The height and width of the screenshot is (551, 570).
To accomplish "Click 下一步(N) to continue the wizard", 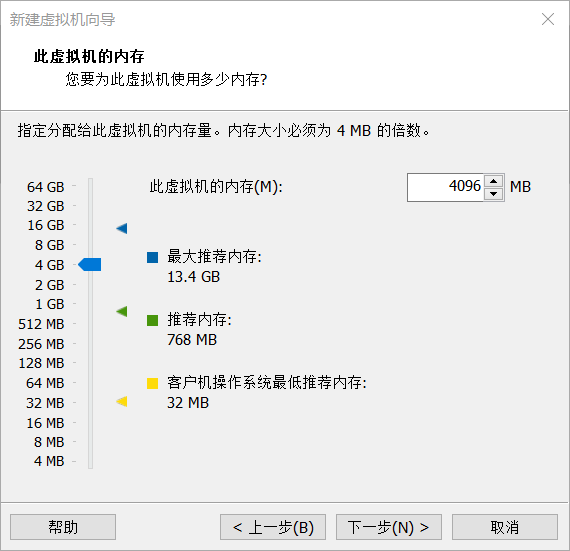I will pyautogui.click(x=389, y=527).
